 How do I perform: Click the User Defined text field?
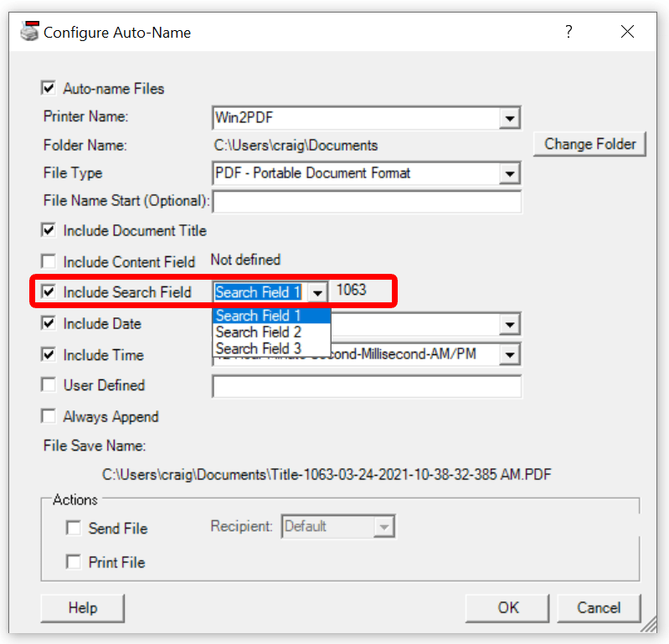[367, 387]
